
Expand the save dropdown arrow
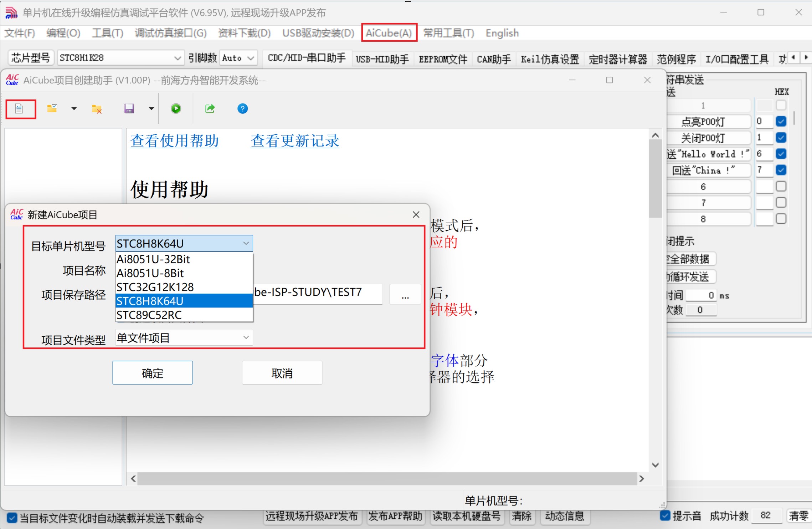coord(151,108)
